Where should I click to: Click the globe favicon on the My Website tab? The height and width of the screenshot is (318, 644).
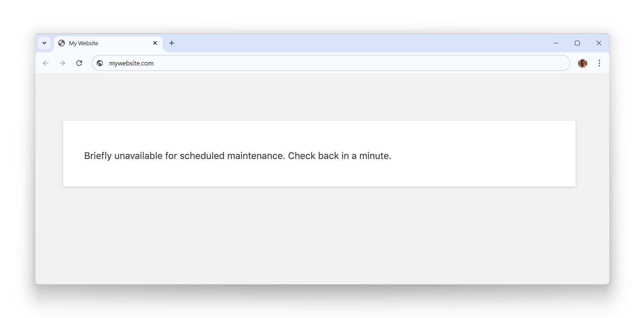pos(61,43)
